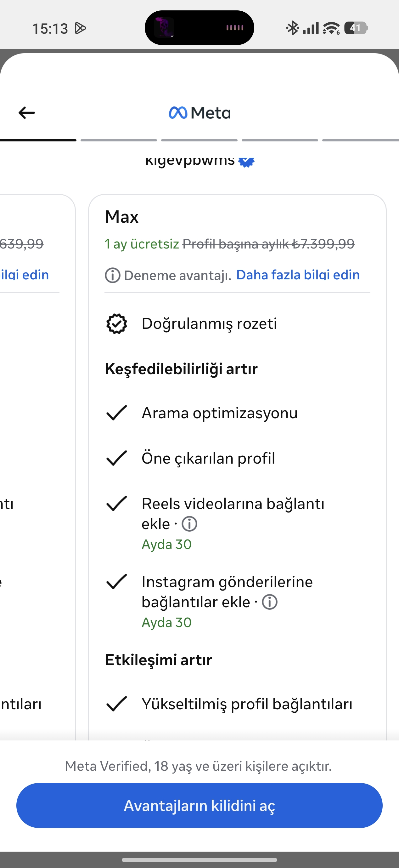399x868 pixels.
Task: Tap checkmark beside Reels videolarına bağlantı
Action: click(x=116, y=503)
